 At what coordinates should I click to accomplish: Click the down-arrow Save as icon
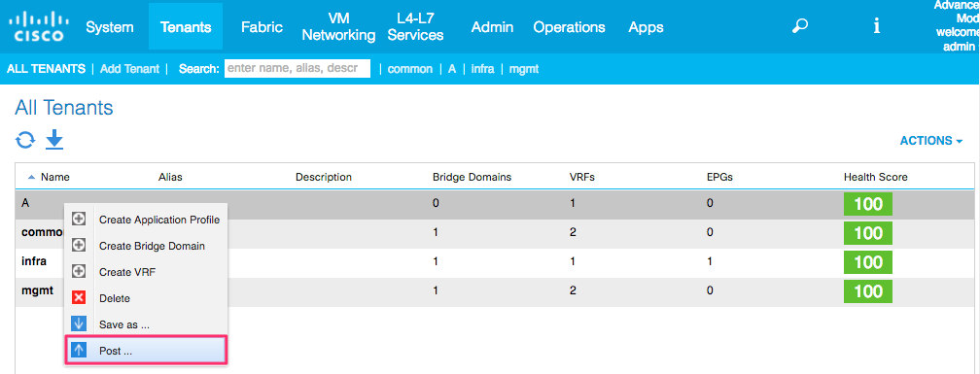click(x=79, y=324)
